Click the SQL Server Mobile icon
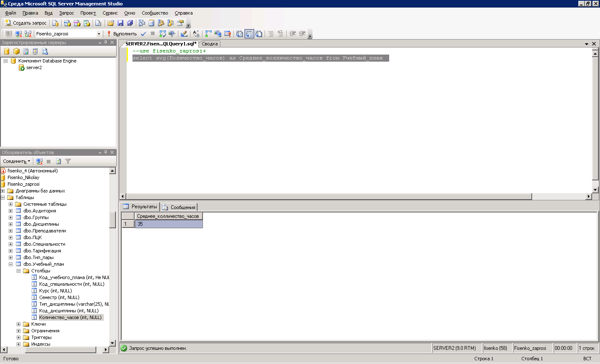600x364 pixels. coord(35,51)
